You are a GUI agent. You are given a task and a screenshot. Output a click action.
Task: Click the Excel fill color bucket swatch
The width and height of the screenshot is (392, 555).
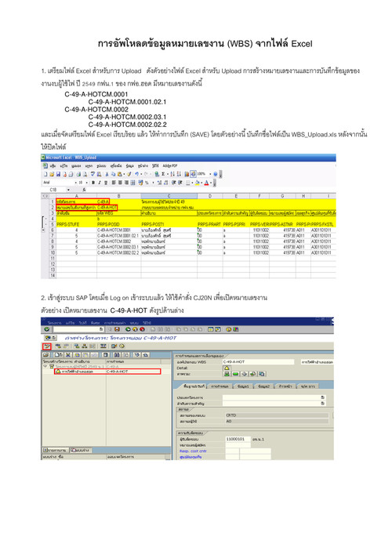(x=197, y=183)
